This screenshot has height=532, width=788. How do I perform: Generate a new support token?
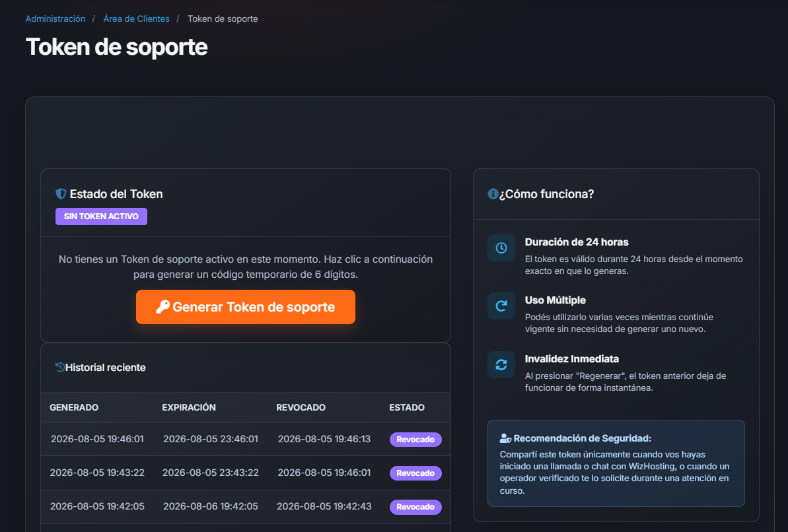(246, 307)
